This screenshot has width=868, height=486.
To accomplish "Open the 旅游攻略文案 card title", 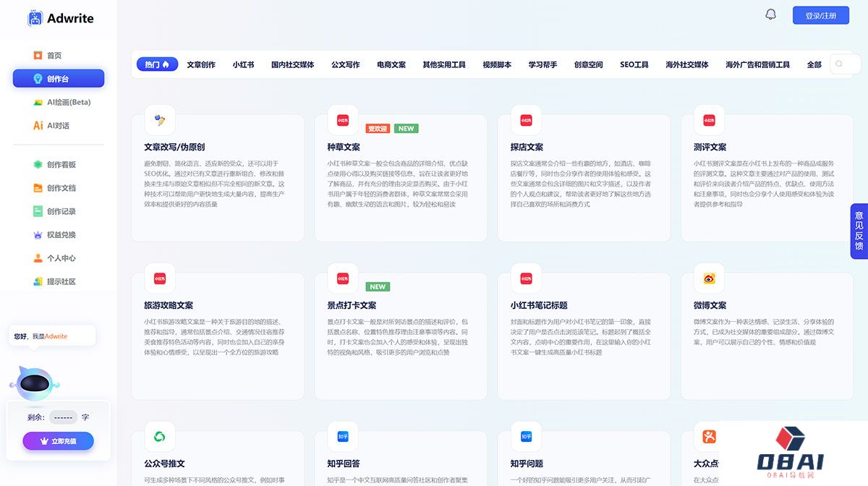I will 169,306.
